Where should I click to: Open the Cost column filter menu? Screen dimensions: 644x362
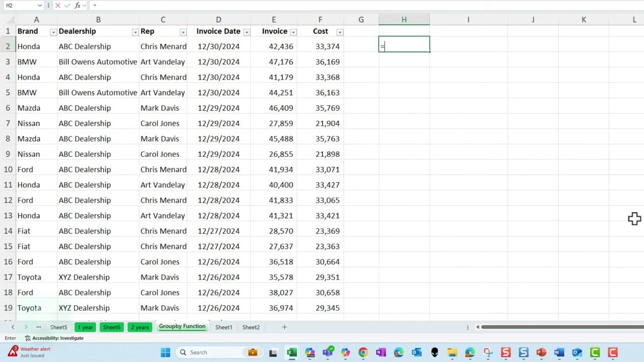pyautogui.click(x=340, y=32)
